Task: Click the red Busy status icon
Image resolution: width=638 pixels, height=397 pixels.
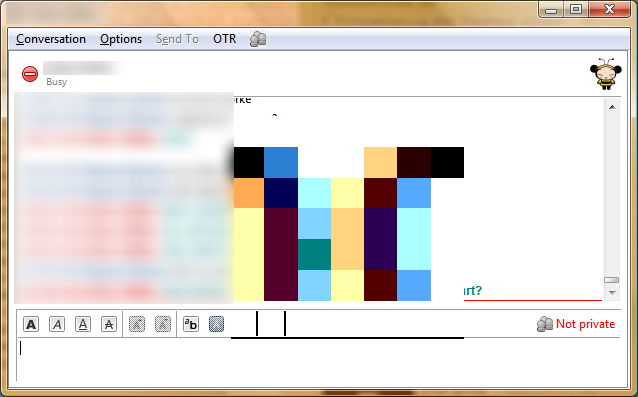Action: pos(30,74)
